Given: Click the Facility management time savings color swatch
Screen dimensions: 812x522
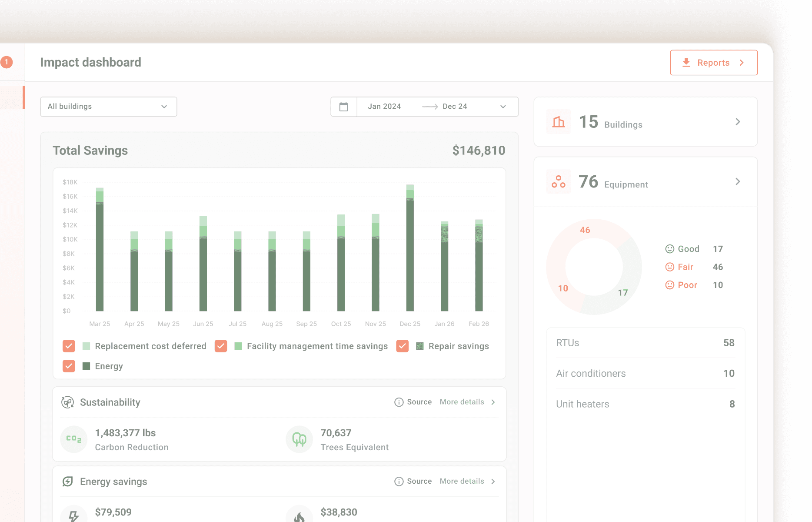Looking at the screenshot, I should click(238, 346).
